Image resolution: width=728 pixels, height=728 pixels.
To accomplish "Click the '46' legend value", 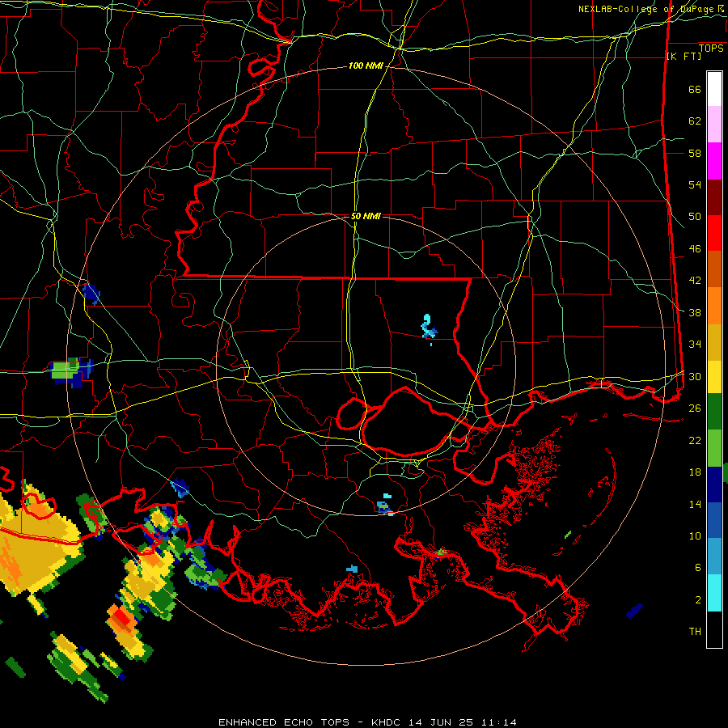I will coord(695,249).
